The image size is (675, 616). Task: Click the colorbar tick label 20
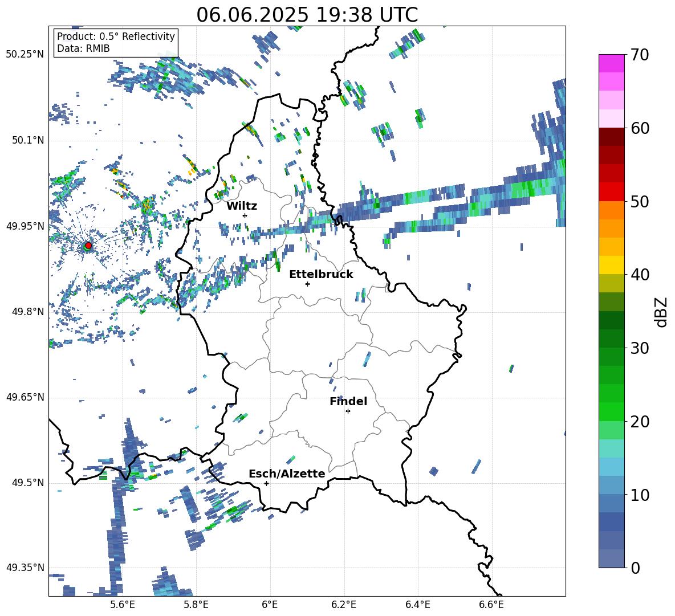pos(640,421)
